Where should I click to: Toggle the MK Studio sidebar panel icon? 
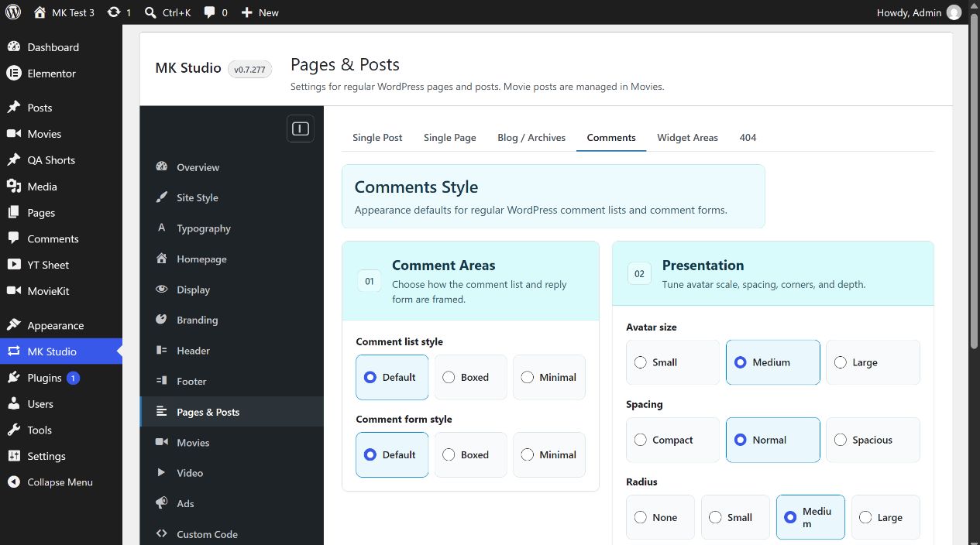(301, 129)
